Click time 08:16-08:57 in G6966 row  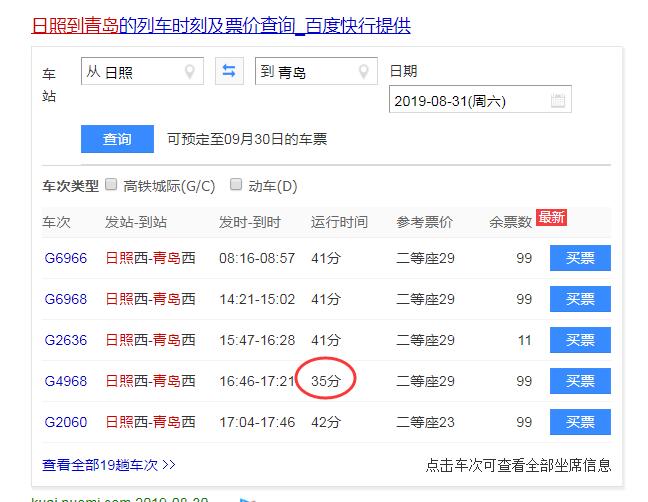click(x=257, y=258)
